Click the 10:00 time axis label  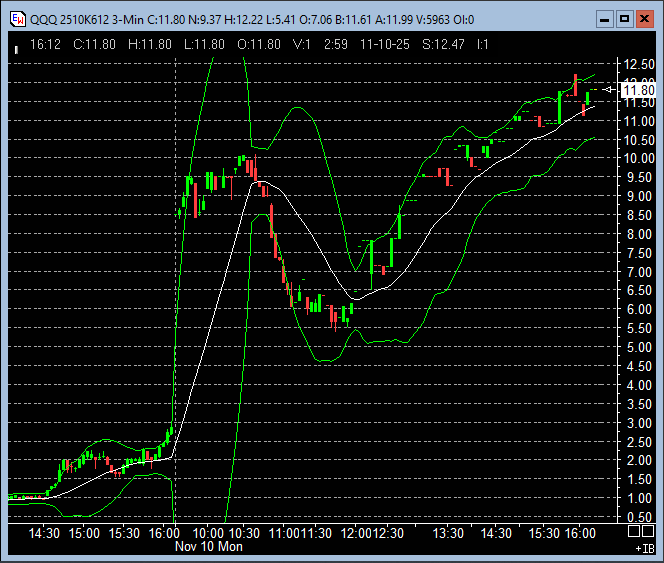pyautogui.click(x=209, y=533)
